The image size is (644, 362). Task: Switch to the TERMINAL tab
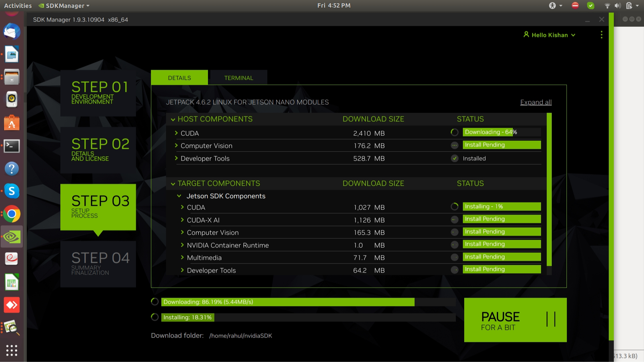(238, 78)
